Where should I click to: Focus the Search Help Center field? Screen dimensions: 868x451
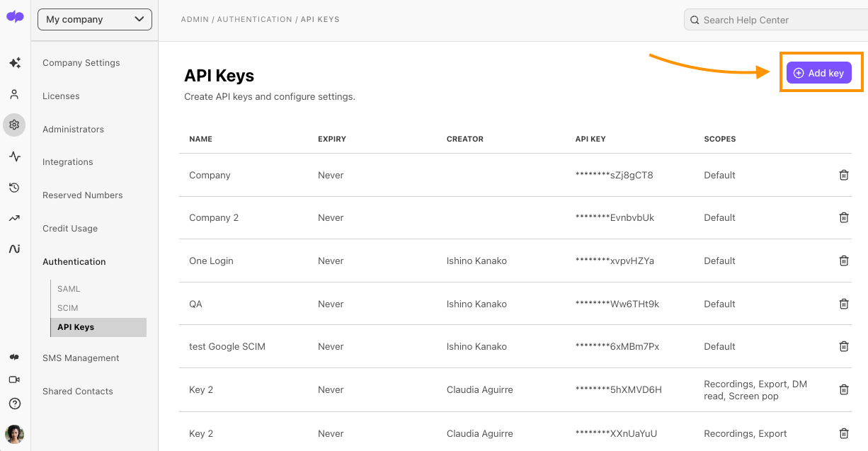(x=776, y=20)
